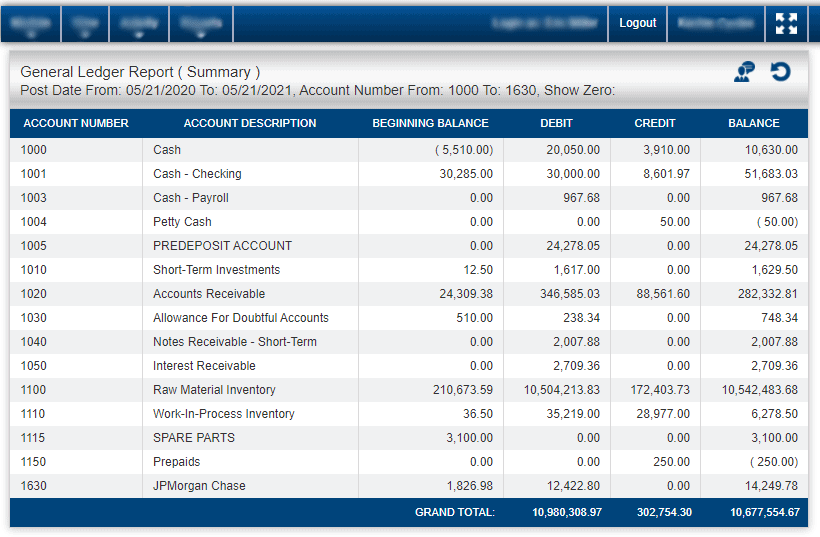Click the BEGINNING BALANCE column header

point(430,123)
